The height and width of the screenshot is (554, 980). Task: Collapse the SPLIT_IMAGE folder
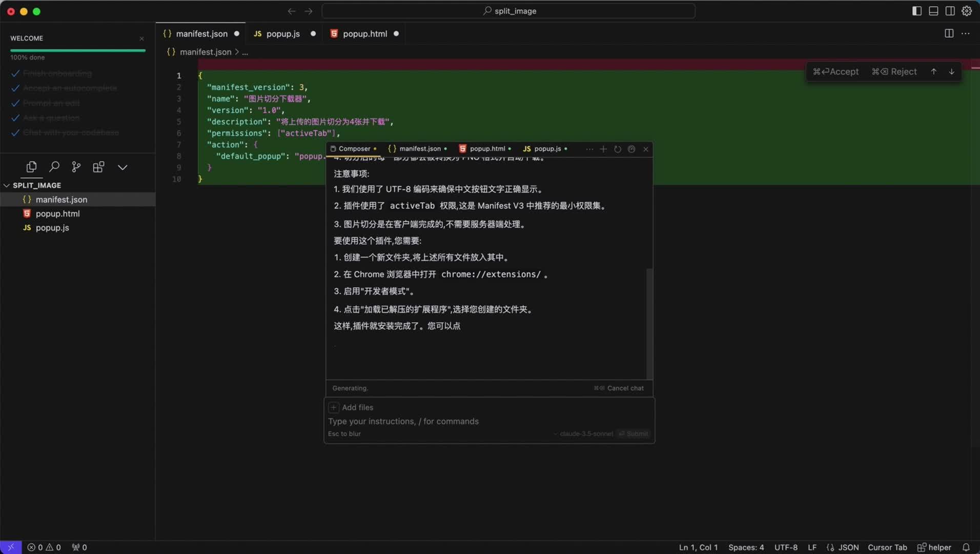(7, 185)
